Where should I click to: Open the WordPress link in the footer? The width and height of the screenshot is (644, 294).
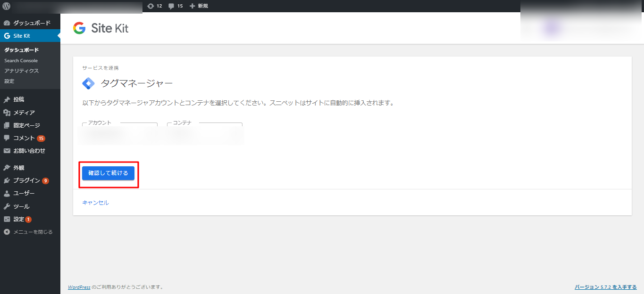pyautogui.click(x=79, y=286)
